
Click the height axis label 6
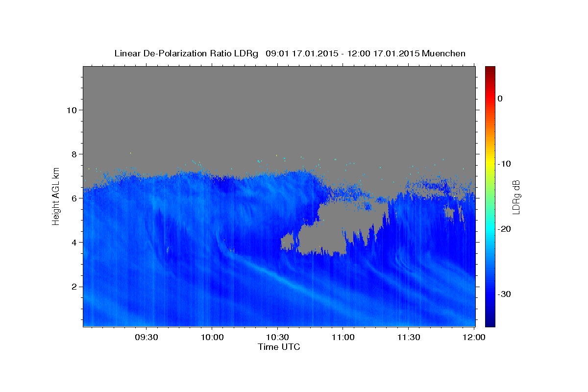pos(73,198)
